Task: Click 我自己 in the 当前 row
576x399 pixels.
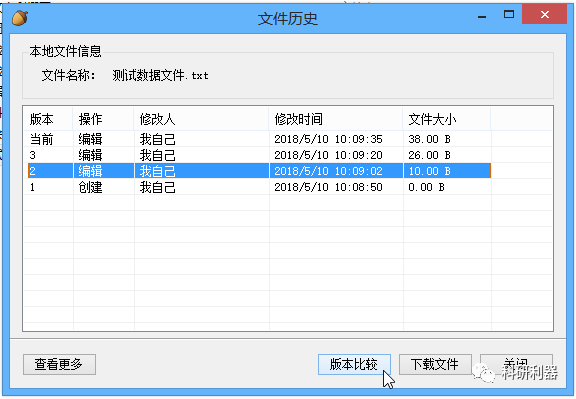Action: 158,139
